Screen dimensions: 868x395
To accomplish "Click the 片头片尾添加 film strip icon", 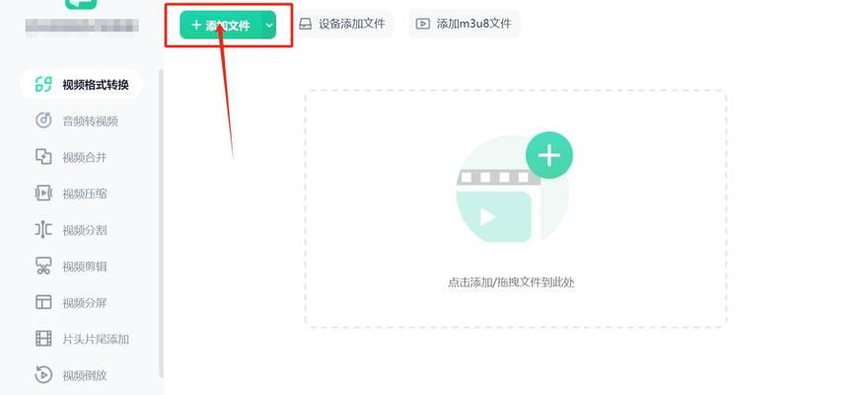I will point(43,339).
